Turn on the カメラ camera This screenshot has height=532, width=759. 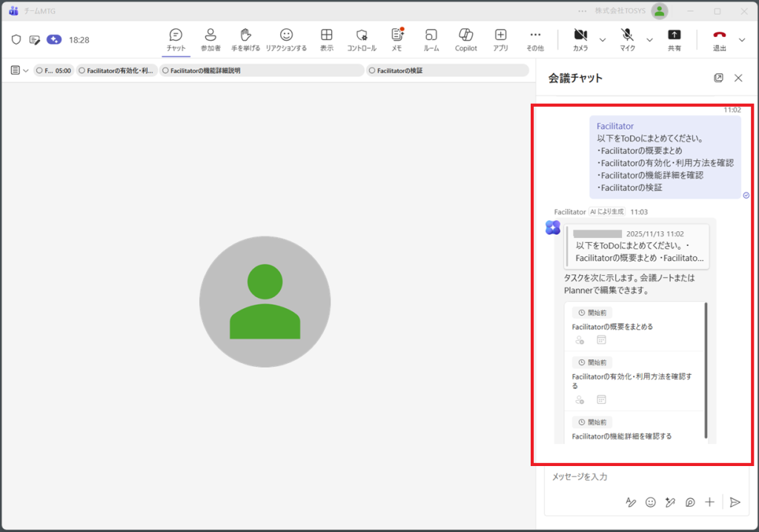click(580, 36)
